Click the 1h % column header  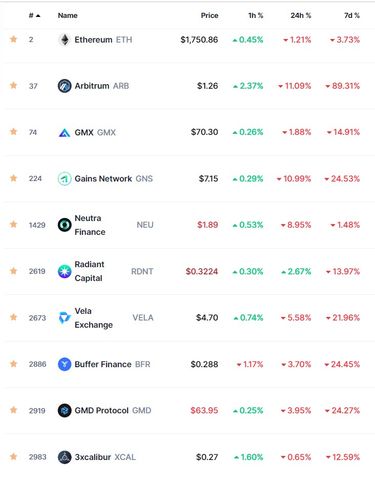[x=256, y=15]
